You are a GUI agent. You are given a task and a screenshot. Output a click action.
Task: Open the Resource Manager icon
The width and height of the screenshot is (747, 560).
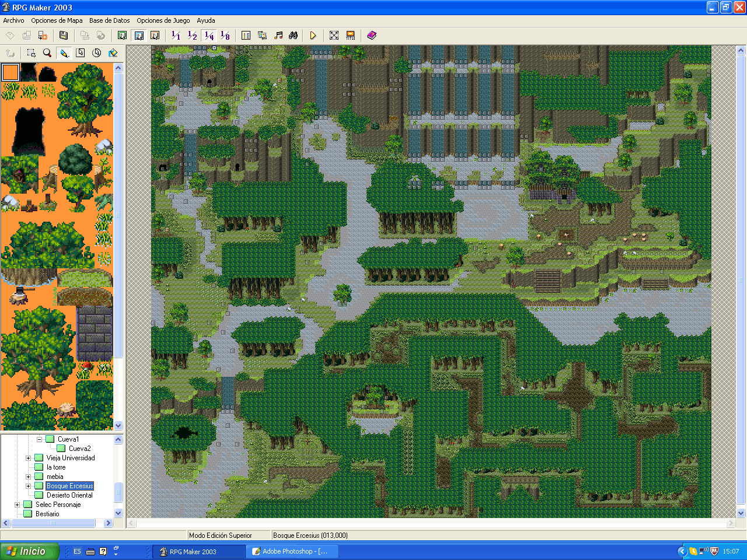click(262, 36)
